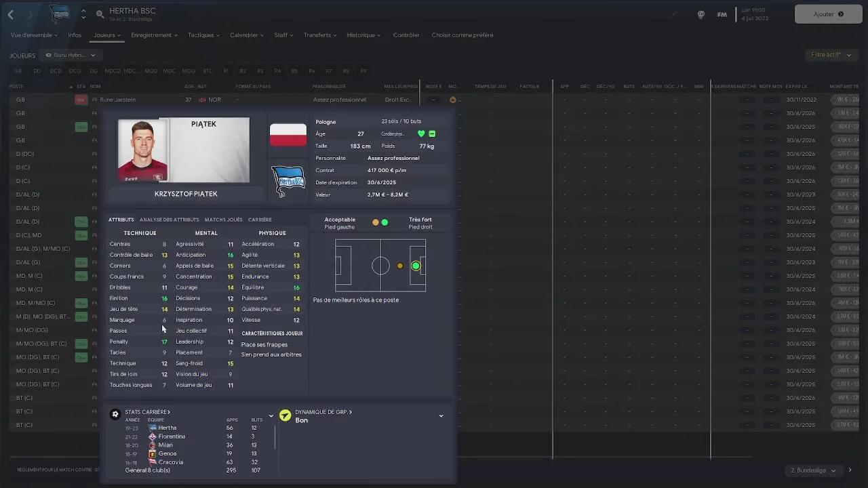Image resolution: width=868 pixels, height=488 pixels.
Task: Open the Transferts menu
Action: coord(320,35)
